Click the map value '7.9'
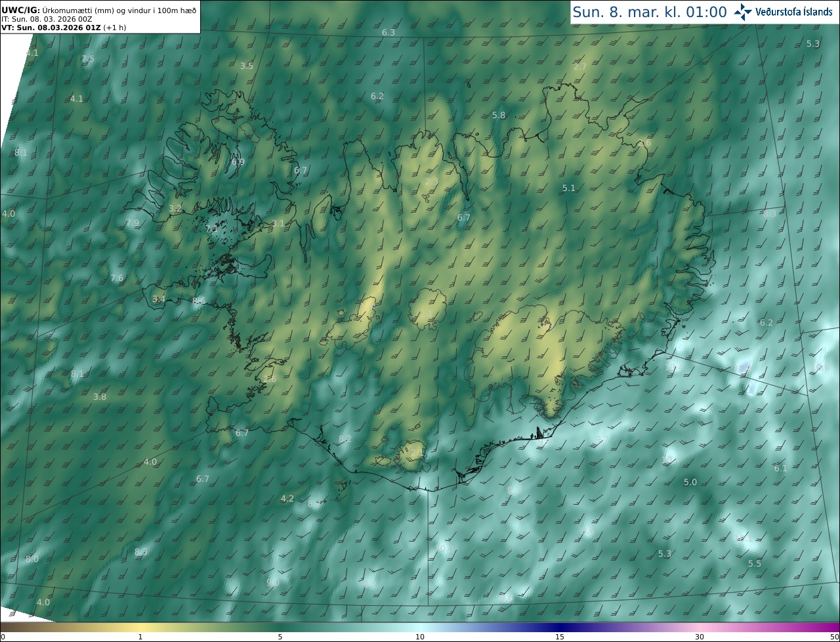This screenshot has width=840, height=642. 133,223
